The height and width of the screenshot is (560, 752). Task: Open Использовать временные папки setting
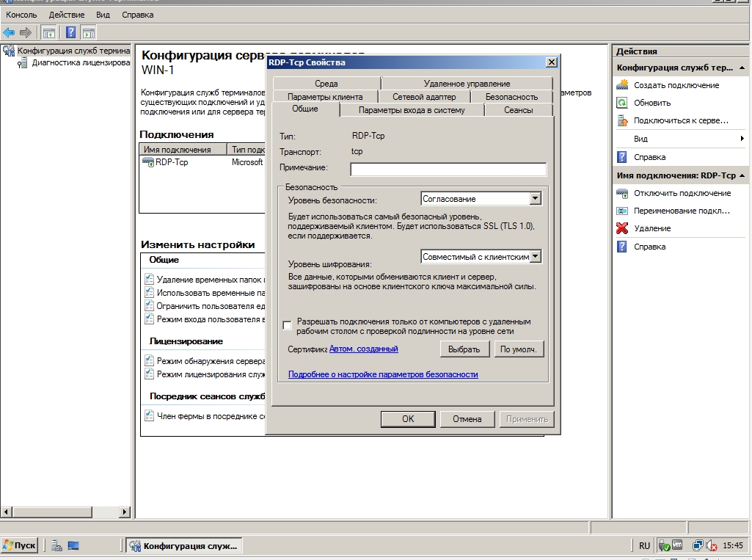tap(211, 293)
